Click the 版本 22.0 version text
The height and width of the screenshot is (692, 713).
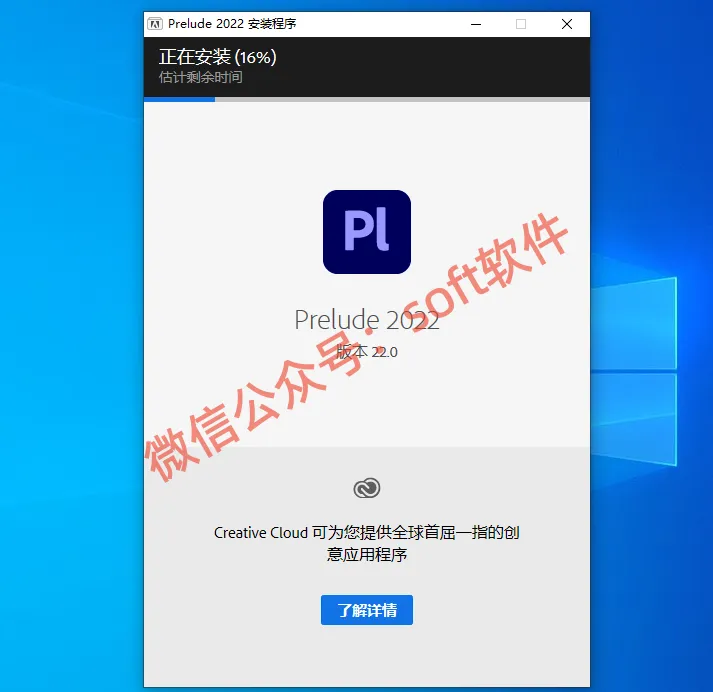(367, 351)
